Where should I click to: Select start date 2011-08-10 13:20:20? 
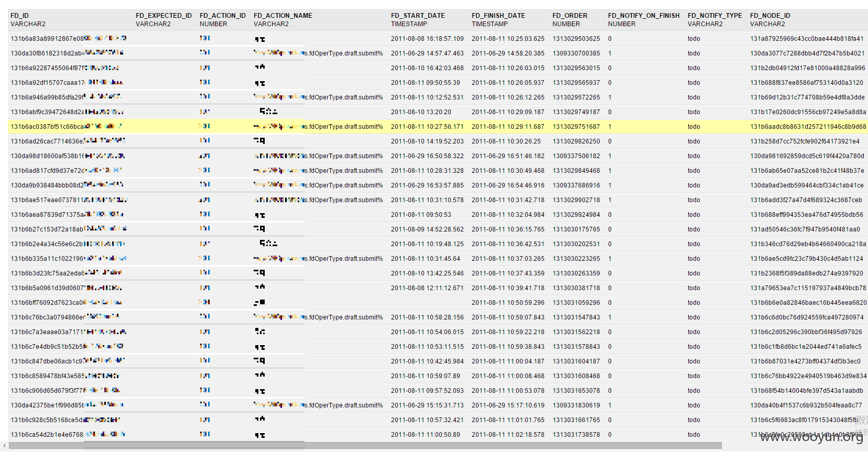(x=421, y=112)
